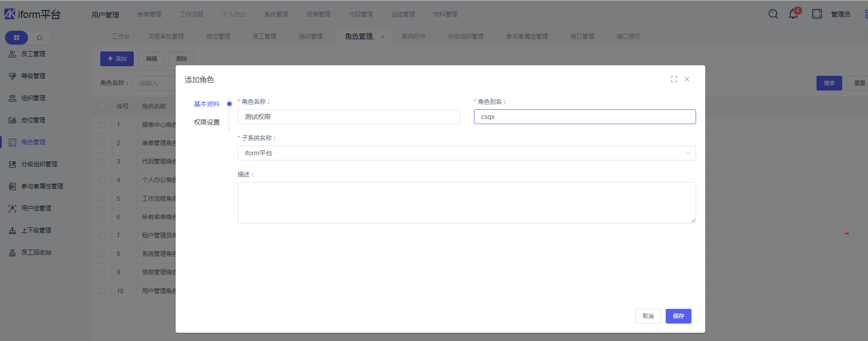Open 等级管理 from the sidebar

click(x=33, y=76)
